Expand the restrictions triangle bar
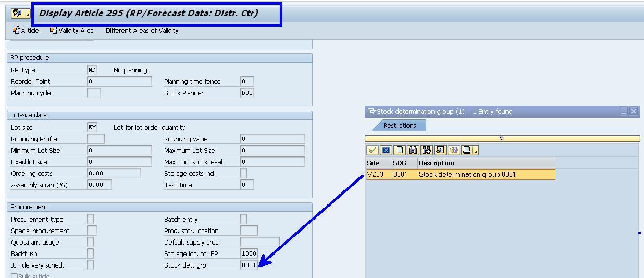This screenshot has height=278, width=644. coord(502,138)
